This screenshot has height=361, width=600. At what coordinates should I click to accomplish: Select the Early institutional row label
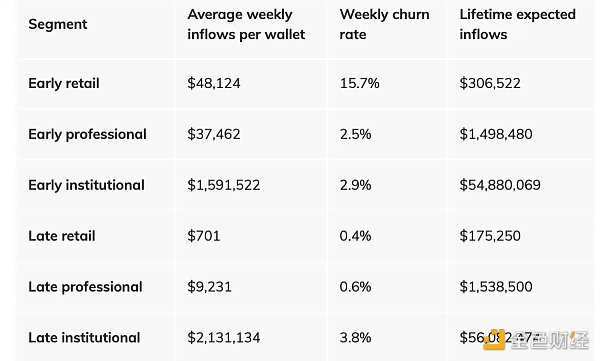86,185
